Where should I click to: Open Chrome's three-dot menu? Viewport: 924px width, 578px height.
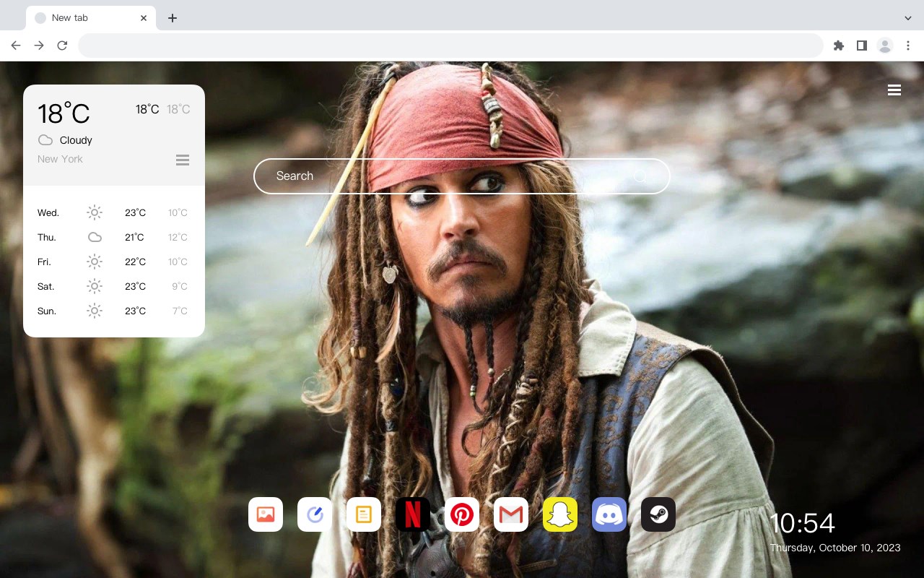point(908,46)
